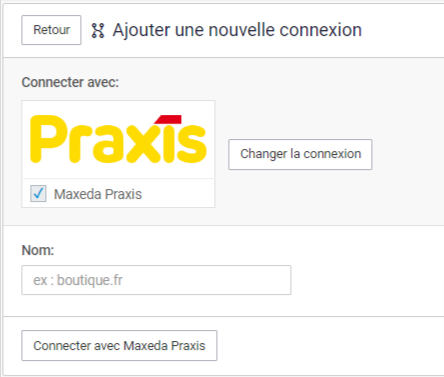
Task: Select the yellow Praxis logo image
Action: (x=118, y=139)
